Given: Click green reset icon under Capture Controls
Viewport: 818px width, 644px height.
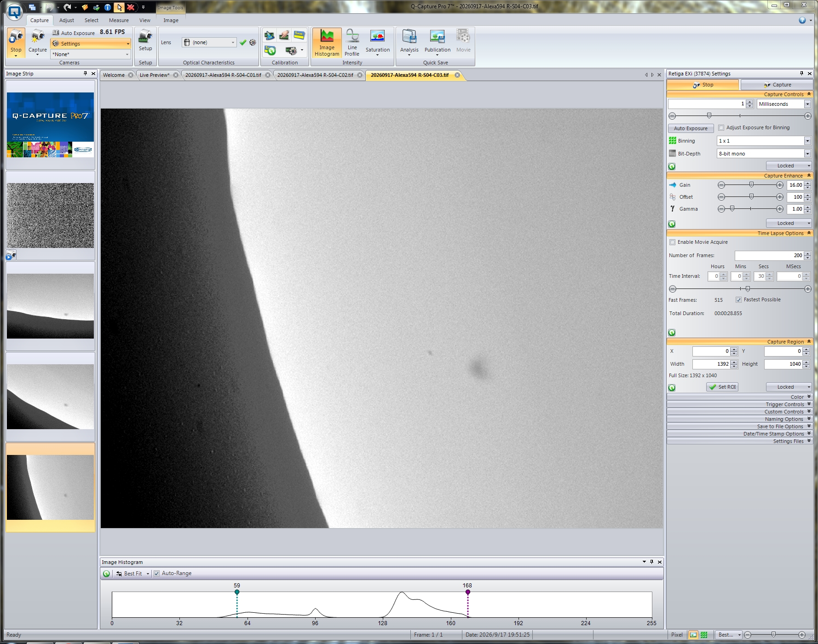Looking at the screenshot, I should 672,167.
